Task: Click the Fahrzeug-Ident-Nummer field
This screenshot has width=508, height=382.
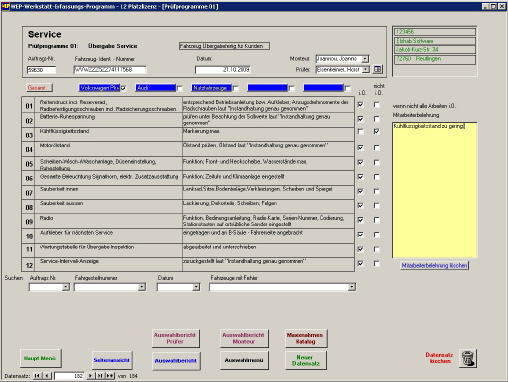Action: click(110, 70)
